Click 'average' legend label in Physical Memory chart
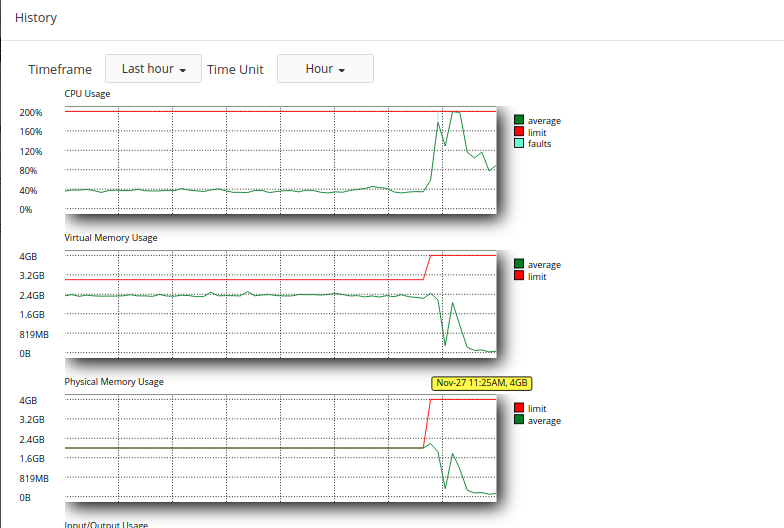This screenshot has width=784, height=528. pos(544,420)
